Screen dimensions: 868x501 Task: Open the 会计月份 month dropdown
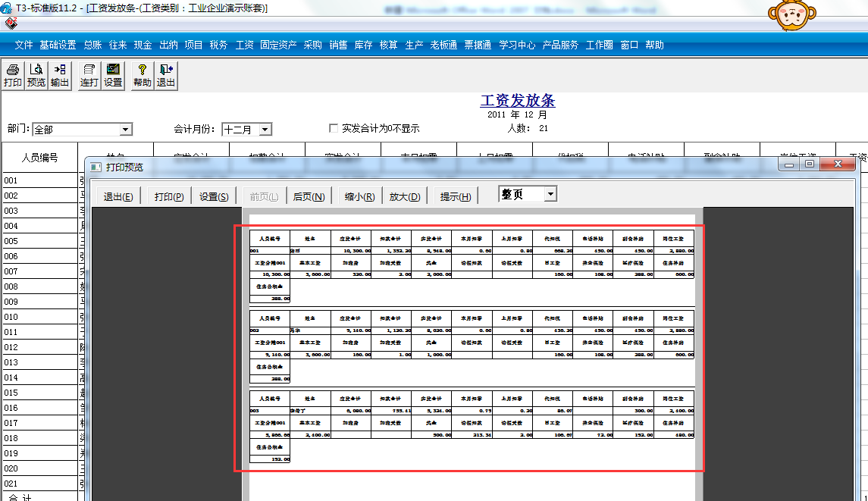coord(265,130)
